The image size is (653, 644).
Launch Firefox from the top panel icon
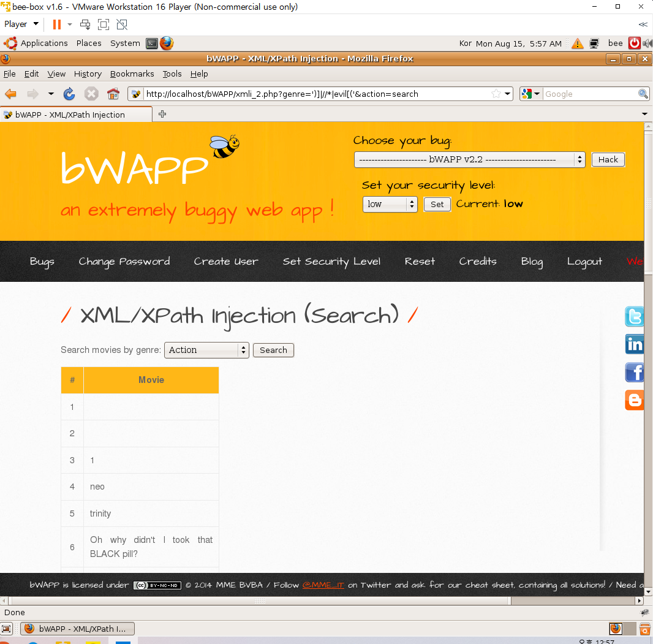(167, 44)
